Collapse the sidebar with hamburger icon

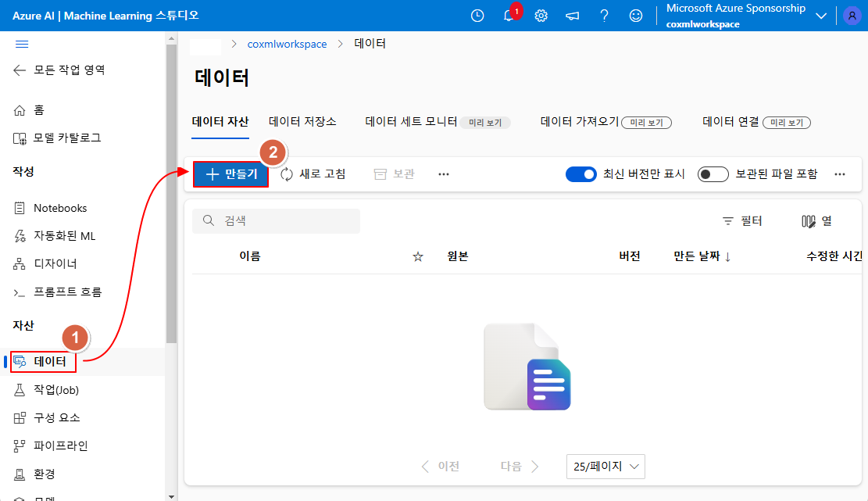point(22,45)
